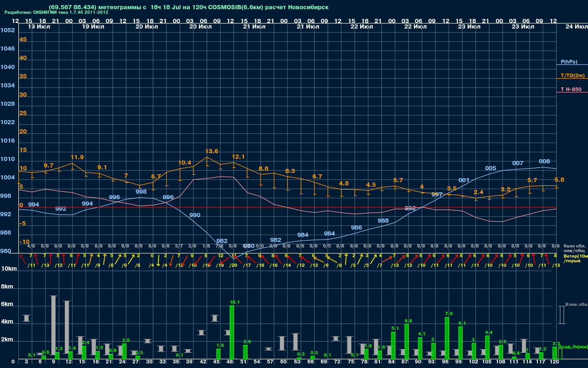Image resolution: width=588 pixels, height=368 pixels.
Task: Click the cloud cover value 0/0
Action: [x=260, y=246]
